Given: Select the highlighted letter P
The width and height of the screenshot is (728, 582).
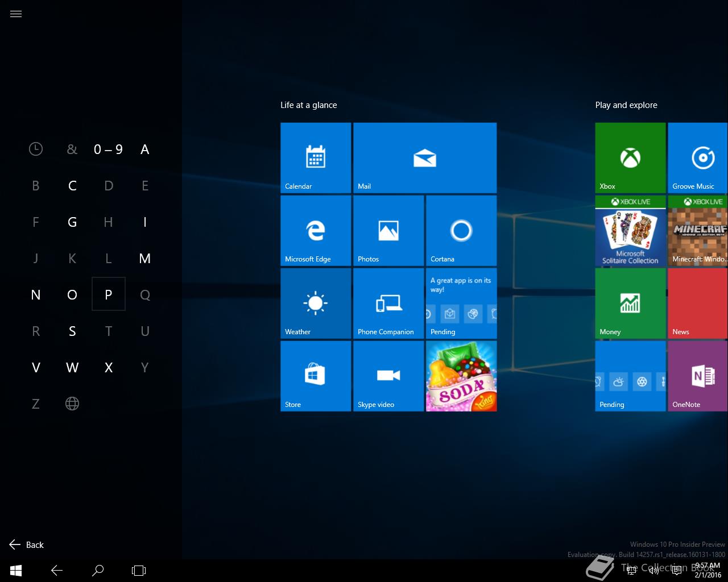Looking at the screenshot, I should point(109,294).
